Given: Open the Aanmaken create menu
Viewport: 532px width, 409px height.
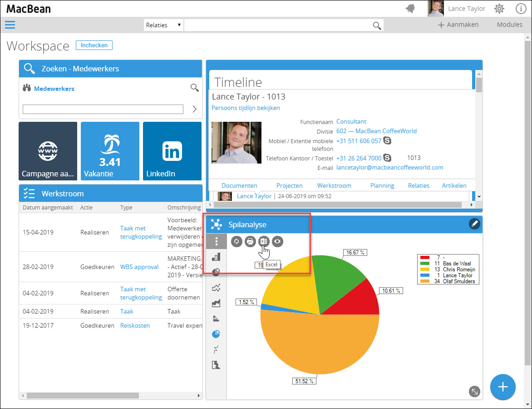Looking at the screenshot, I should click(458, 25).
